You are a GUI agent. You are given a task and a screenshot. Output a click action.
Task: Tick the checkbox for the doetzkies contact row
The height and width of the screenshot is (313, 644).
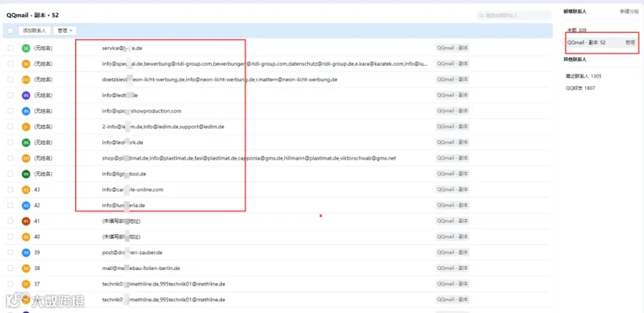tap(10, 80)
